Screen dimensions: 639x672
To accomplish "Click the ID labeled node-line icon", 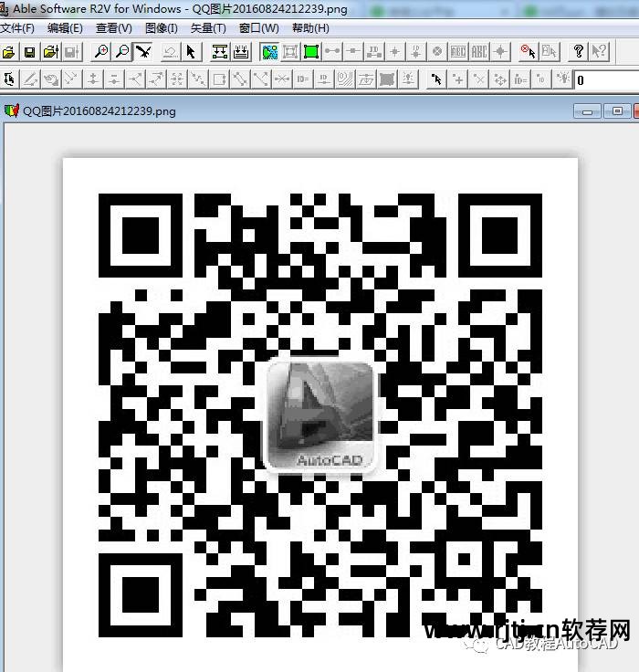I will (374, 52).
